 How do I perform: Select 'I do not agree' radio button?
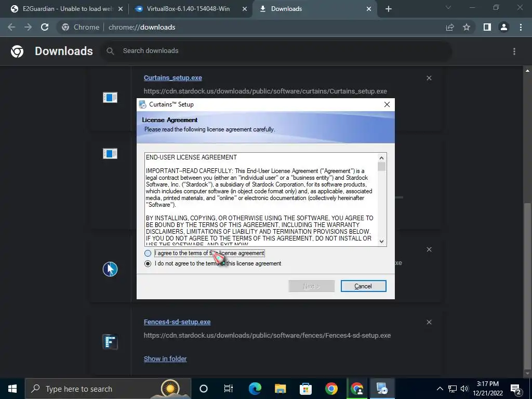click(148, 263)
